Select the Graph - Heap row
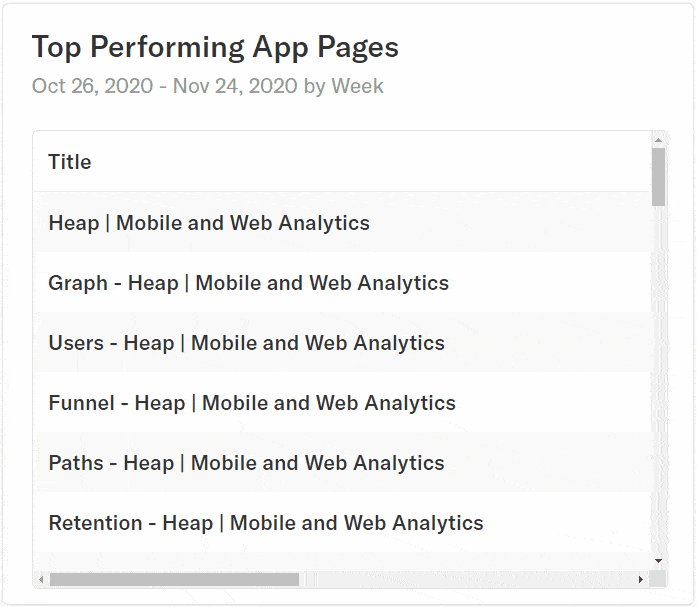 342,283
